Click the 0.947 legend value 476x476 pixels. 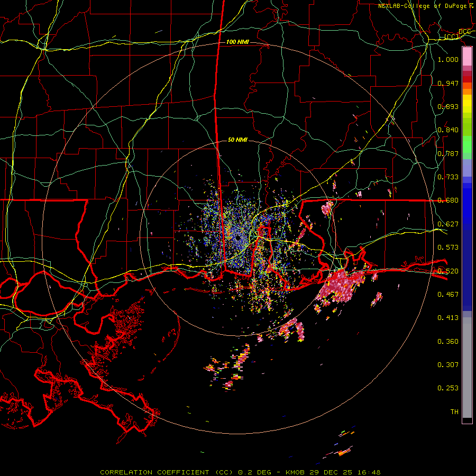click(x=448, y=83)
